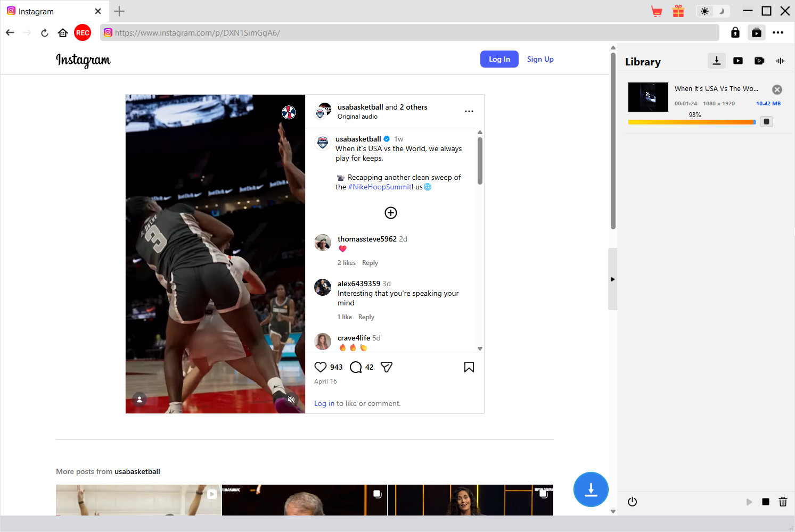Select the downloading video thumbnail in Library
Viewport: 795px width, 532px height.
coord(648,97)
